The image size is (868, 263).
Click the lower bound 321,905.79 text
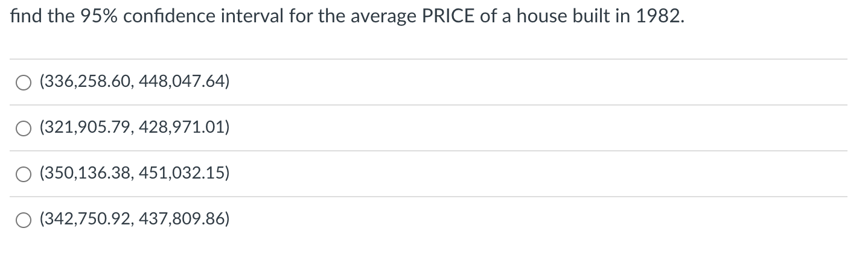coord(88,128)
